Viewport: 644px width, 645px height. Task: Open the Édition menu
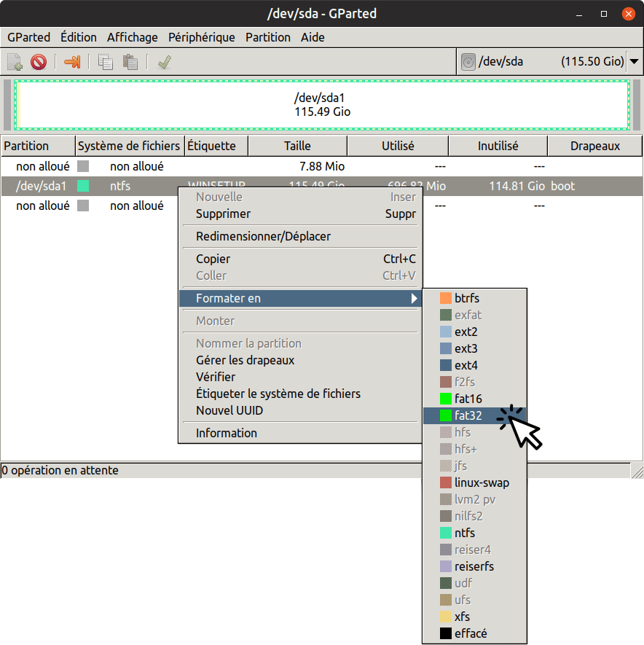[79, 37]
